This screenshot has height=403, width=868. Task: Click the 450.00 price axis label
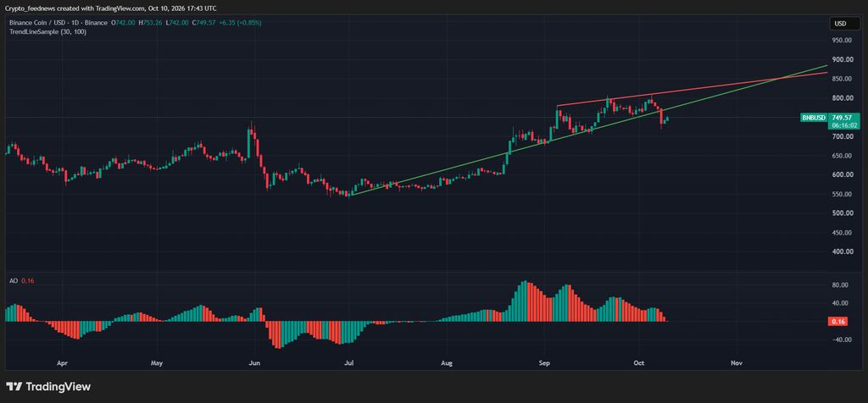[x=842, y=233]
